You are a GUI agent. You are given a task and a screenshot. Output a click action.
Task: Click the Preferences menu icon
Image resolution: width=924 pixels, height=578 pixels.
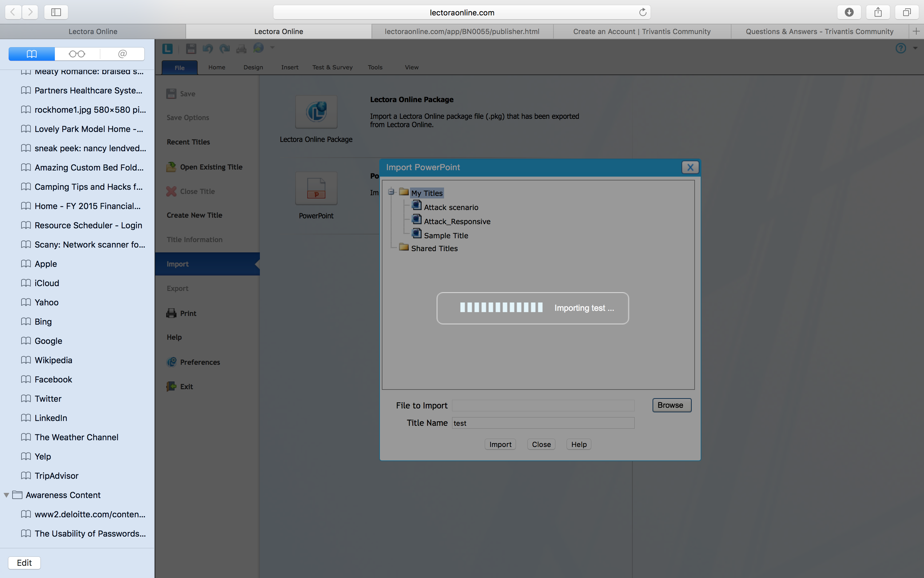[x=171, y=362]
